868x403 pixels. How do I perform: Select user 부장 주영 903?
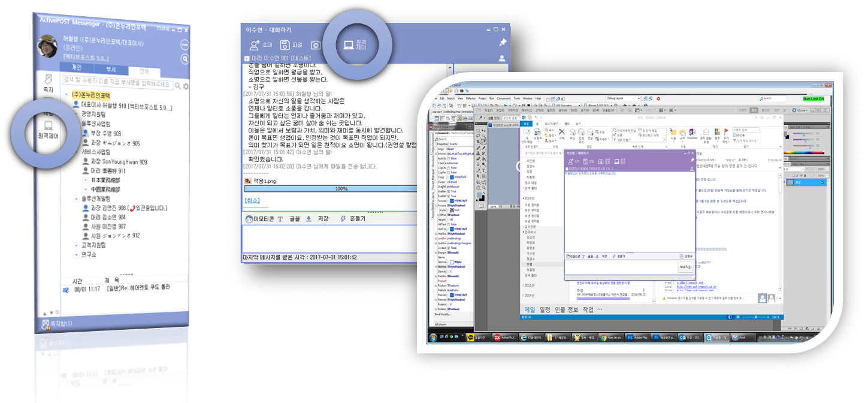click(x=101, y=134)
